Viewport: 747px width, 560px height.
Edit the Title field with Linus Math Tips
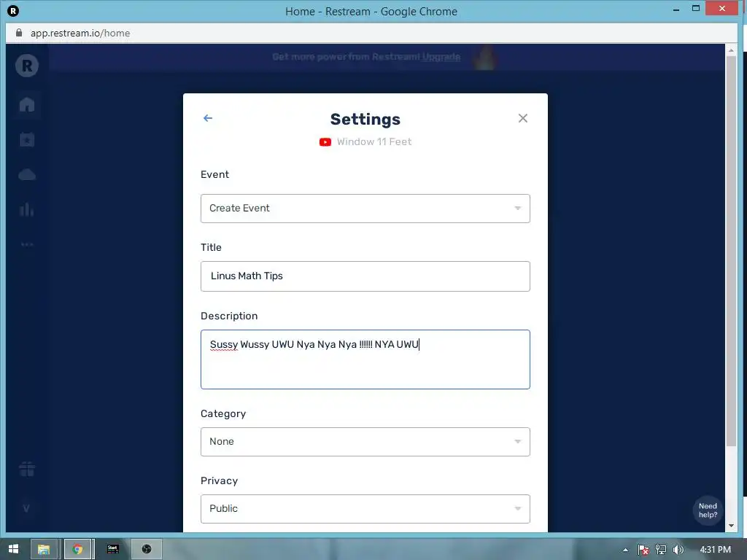pos(365,276)
